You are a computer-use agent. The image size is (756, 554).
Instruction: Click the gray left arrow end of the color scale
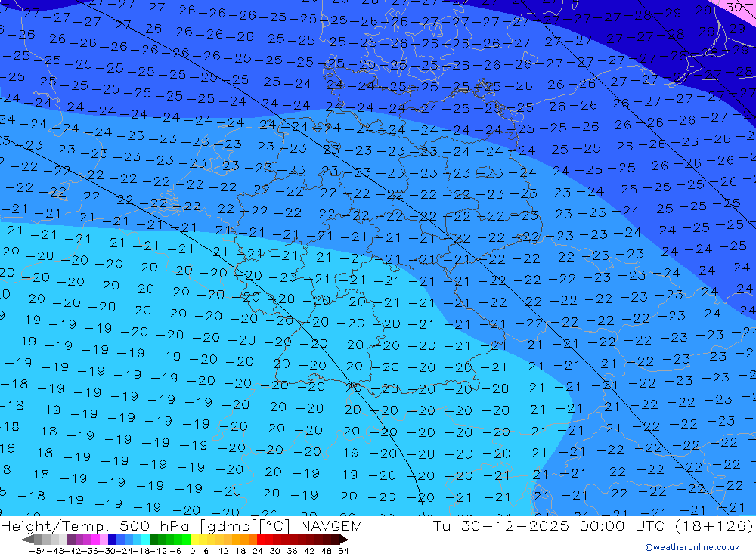pos(27,539)
